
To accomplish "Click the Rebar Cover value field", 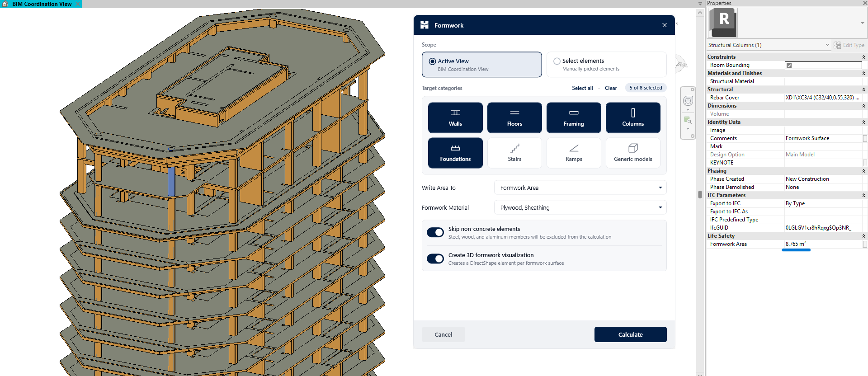I will 823,98.
